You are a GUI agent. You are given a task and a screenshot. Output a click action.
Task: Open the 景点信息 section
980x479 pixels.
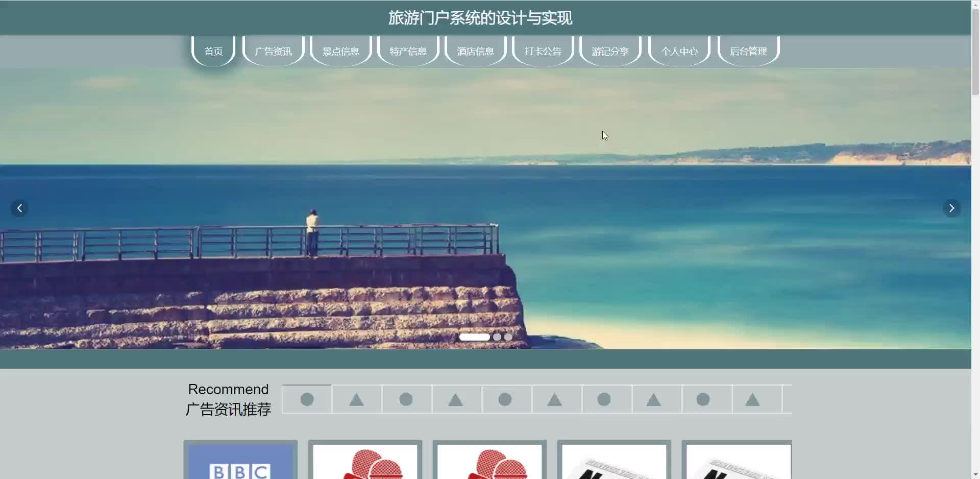coord(340,51)
